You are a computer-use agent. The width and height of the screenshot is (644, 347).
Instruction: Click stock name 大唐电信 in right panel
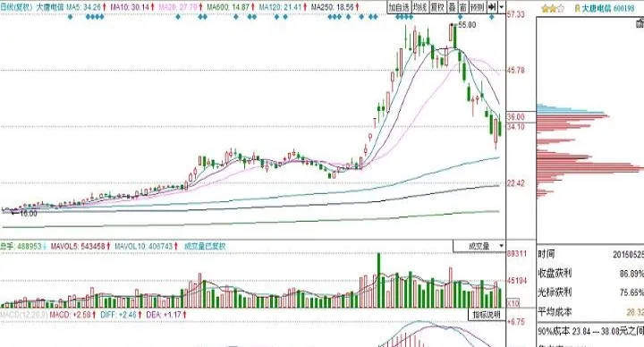pos(596,9)
